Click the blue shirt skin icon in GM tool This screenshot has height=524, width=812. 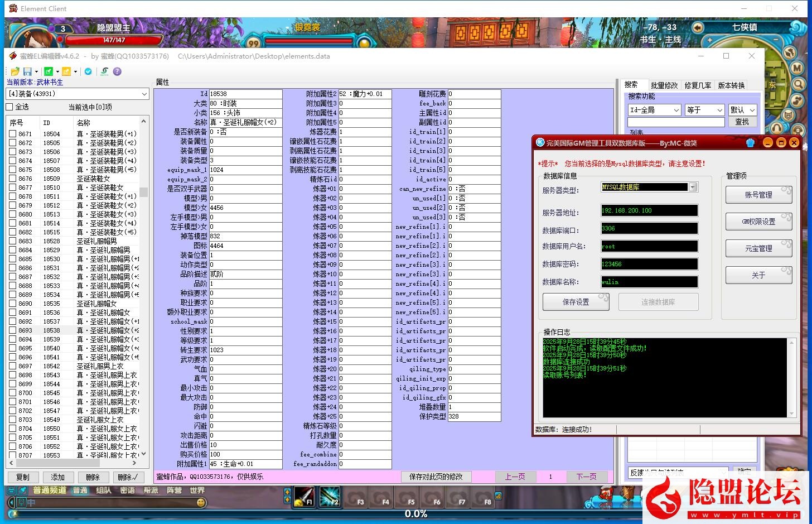point(750,143)
